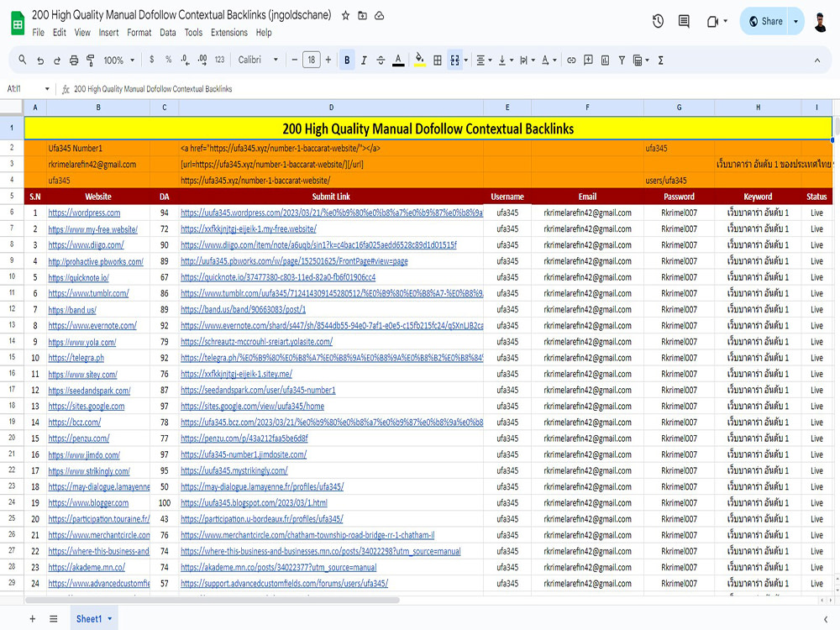Toggle strikethrough formatting
Screen dimensions: 840x630
point(381,60)
